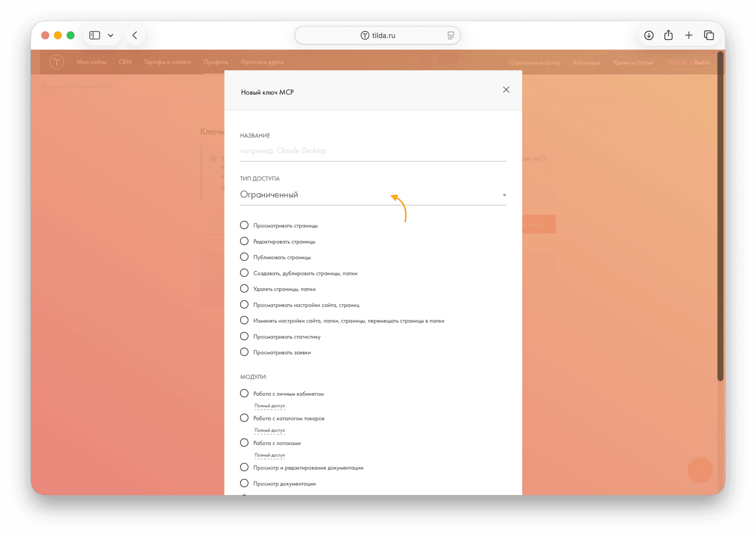The width and height of the screenshot is (756, 536).
Task: Open Полный доступ under личным кабинетом
Action: point(270,406)
